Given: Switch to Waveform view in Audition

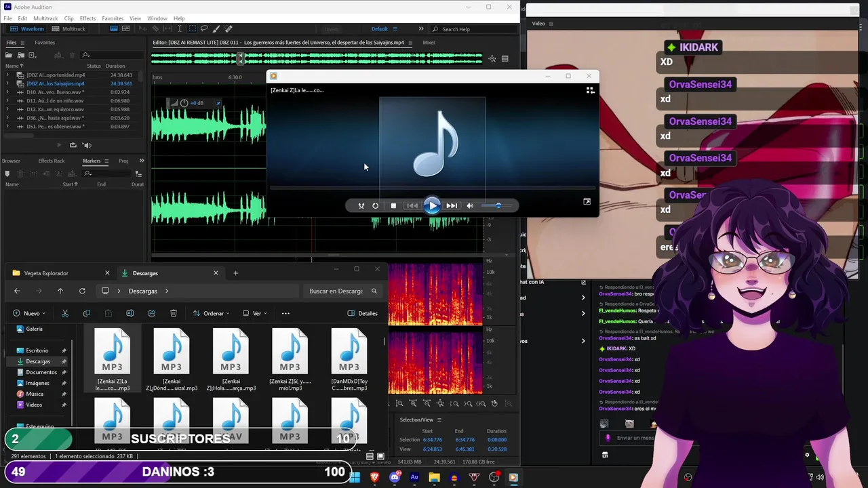Looking at the screenshot, I should pos(28,29).
